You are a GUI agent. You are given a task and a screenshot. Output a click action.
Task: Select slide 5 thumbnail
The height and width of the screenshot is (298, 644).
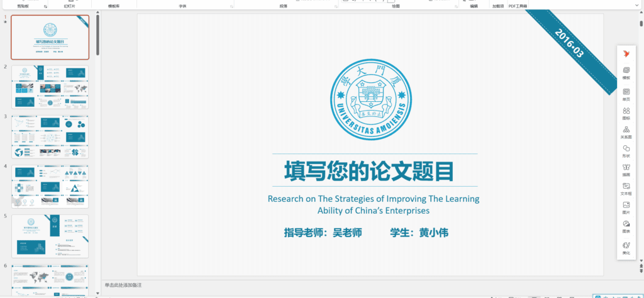click(50, 236)
